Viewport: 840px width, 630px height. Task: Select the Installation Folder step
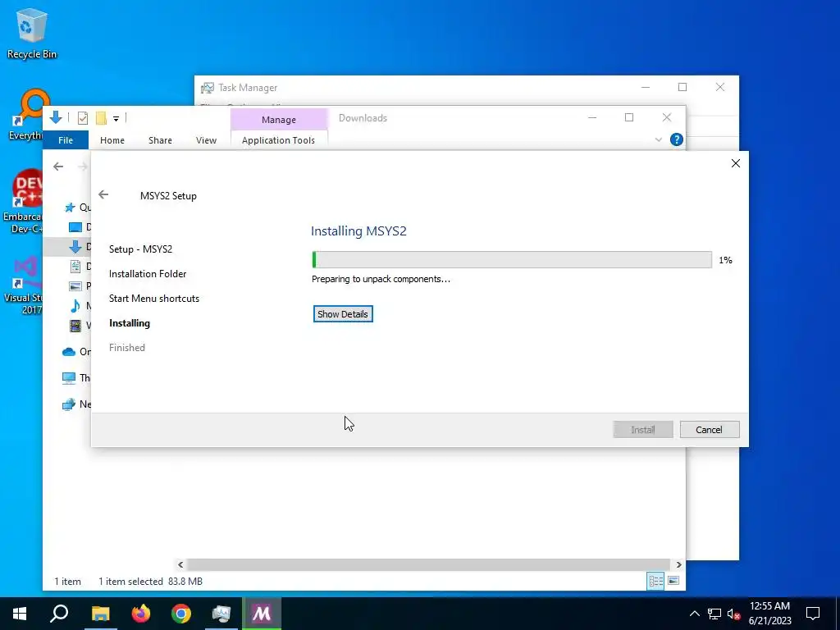[148, 274]
